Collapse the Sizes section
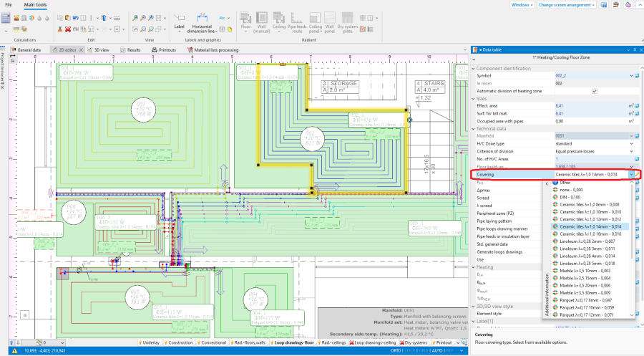The height and width of the screenshot is (356, 644). coord(473,99)
